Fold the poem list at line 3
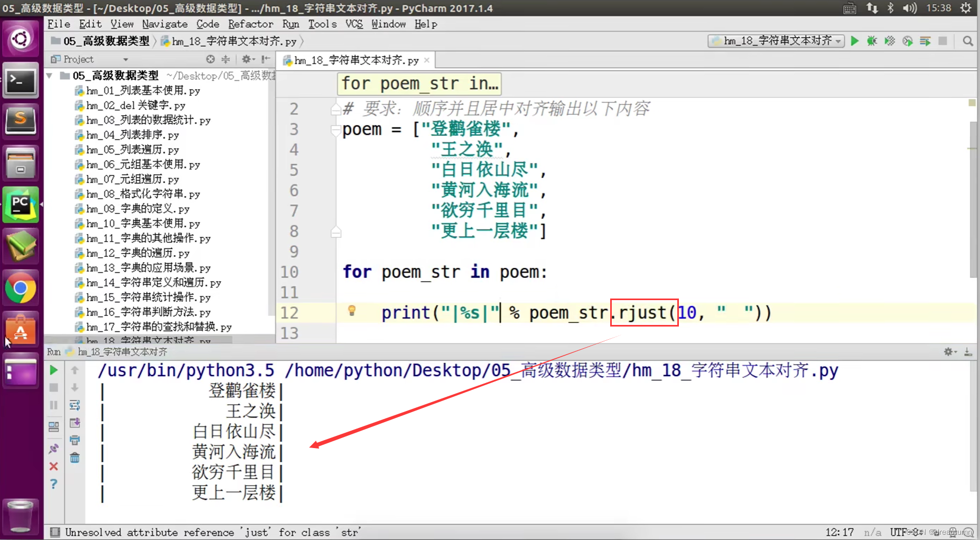This screenshot has width=980, height=540. click(335, 129)
